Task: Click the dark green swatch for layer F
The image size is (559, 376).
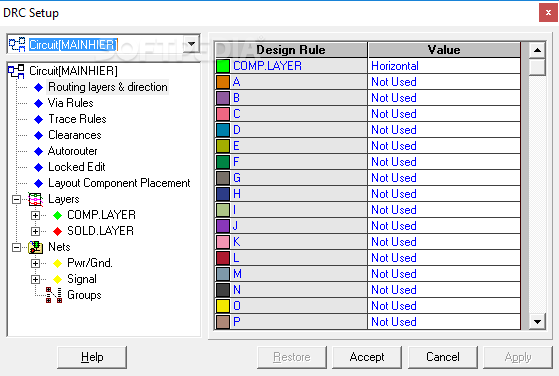Action: pos(223,162)
